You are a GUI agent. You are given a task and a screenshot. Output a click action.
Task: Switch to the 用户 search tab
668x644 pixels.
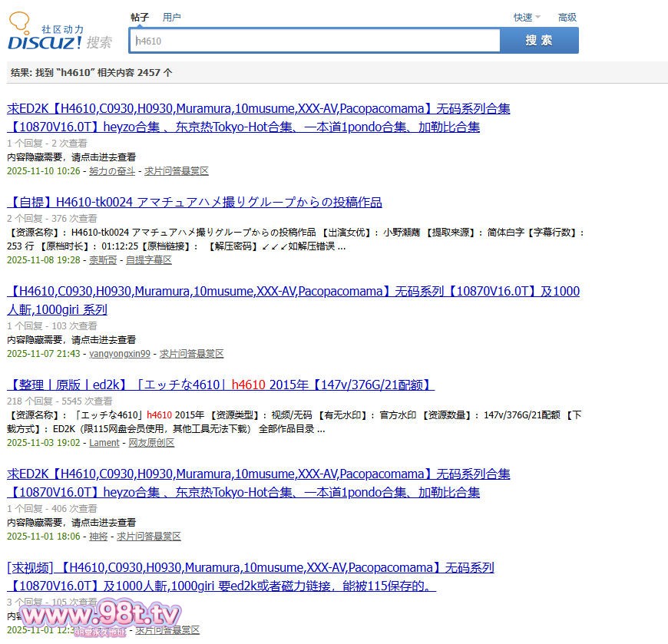coord(172,17)
